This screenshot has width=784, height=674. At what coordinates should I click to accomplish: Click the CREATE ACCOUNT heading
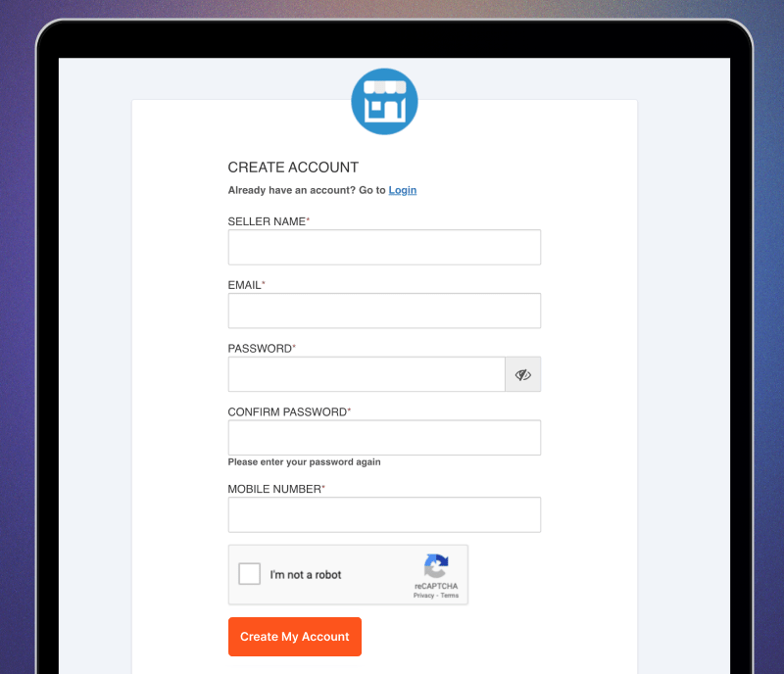293,168
